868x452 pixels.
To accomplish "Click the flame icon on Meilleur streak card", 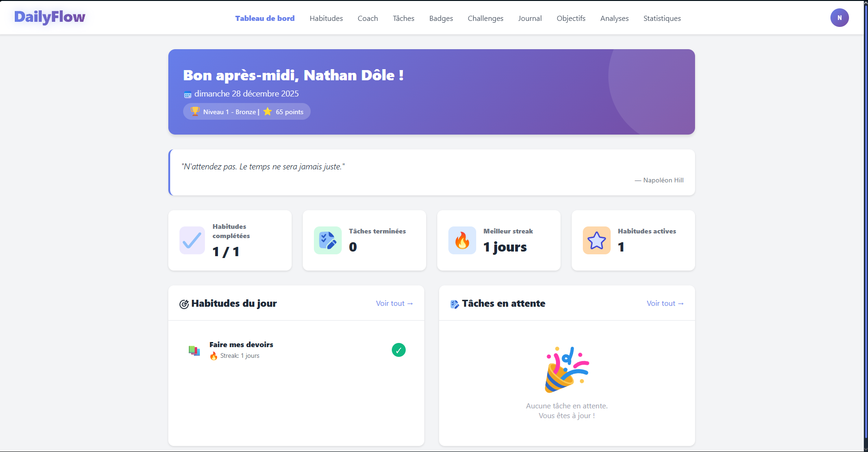I will tap(462, 240).
